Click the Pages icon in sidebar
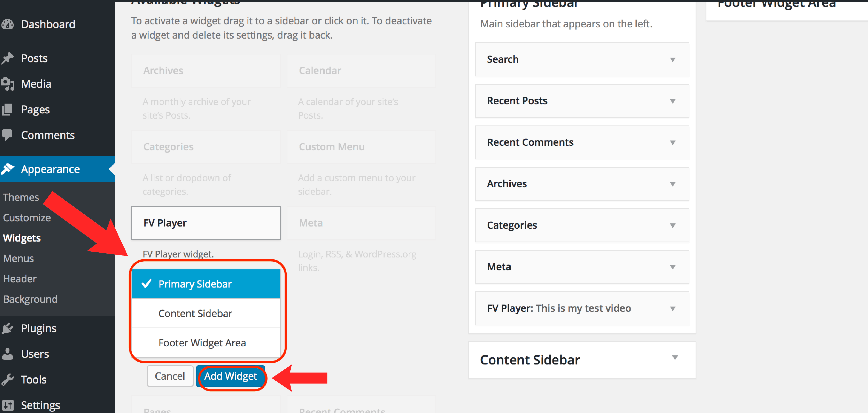 [x=7, y=110]
